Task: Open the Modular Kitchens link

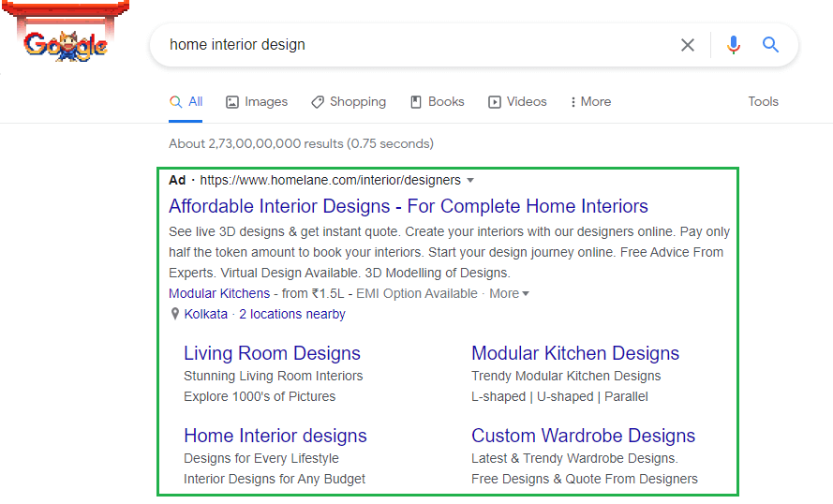Action: (x=219, y=294)
